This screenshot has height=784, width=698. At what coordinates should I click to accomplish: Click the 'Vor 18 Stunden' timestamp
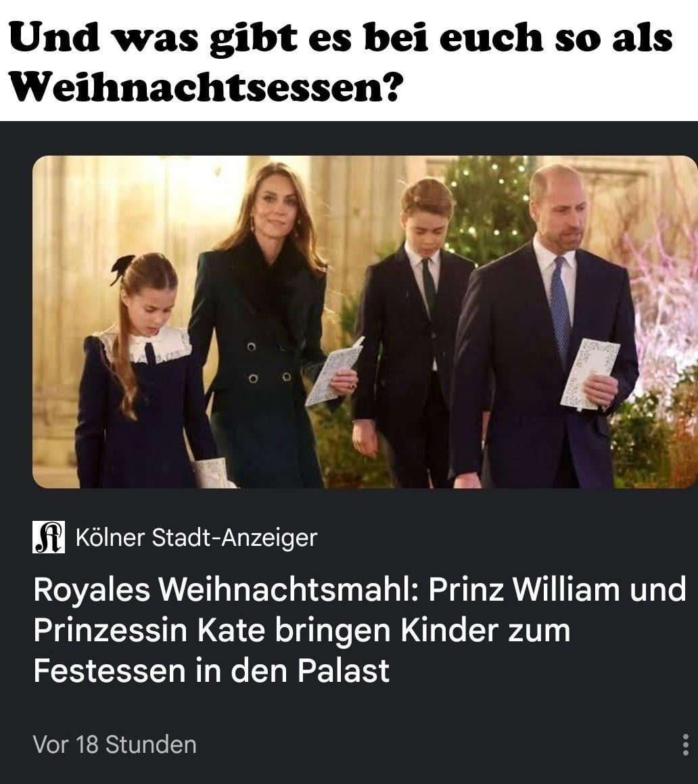114,744
